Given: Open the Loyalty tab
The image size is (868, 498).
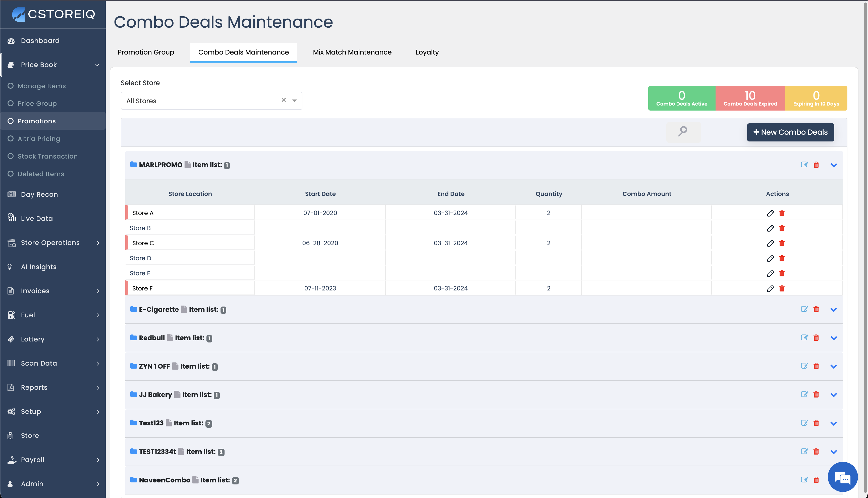Looking at the screenshot, I should [x=427, y=52].
